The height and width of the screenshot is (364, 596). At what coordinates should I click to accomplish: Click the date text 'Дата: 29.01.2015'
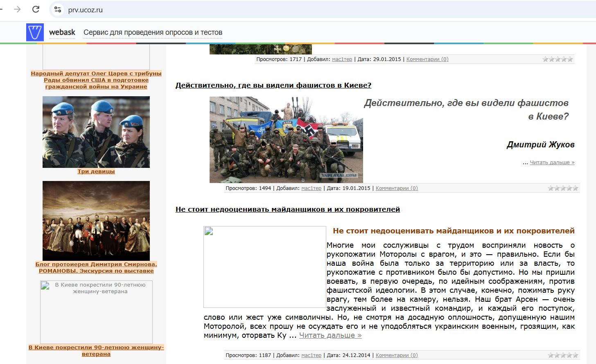[379, 59]
